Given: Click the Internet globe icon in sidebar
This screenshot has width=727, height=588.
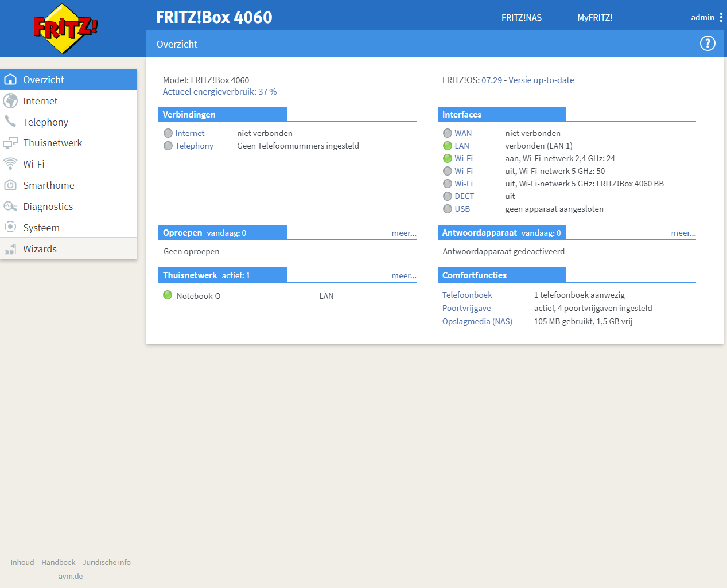Looking at the screenshot, I should 10,101.
